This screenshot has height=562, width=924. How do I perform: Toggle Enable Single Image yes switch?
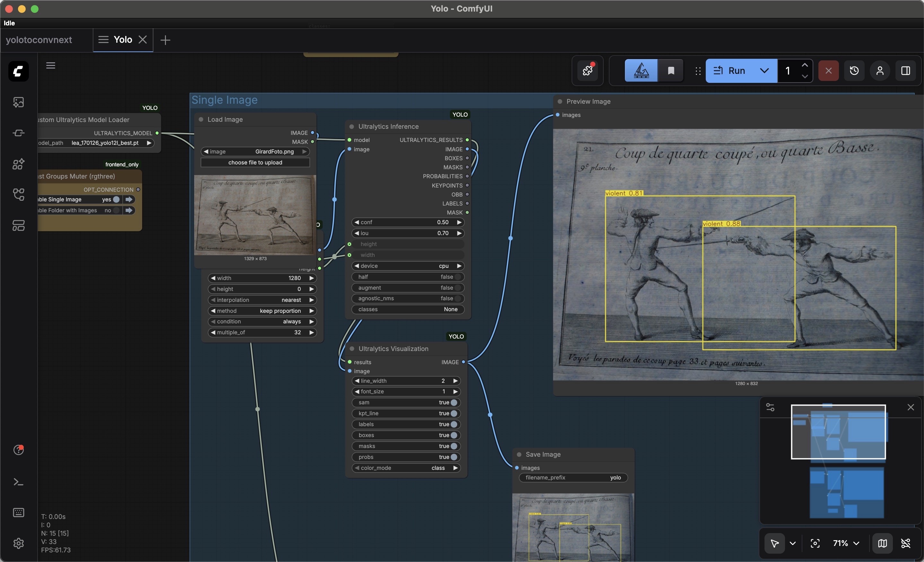coord(116,199)
